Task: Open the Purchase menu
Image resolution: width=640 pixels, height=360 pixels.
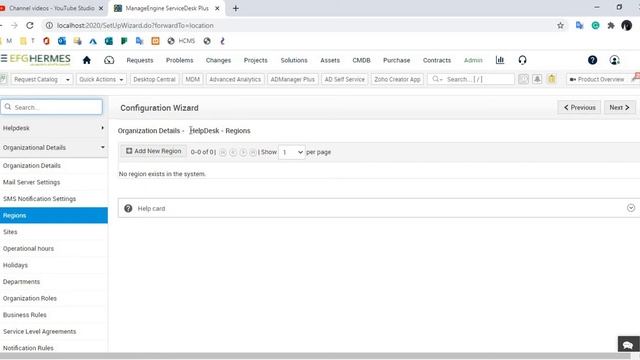Action: coord(396,60)
